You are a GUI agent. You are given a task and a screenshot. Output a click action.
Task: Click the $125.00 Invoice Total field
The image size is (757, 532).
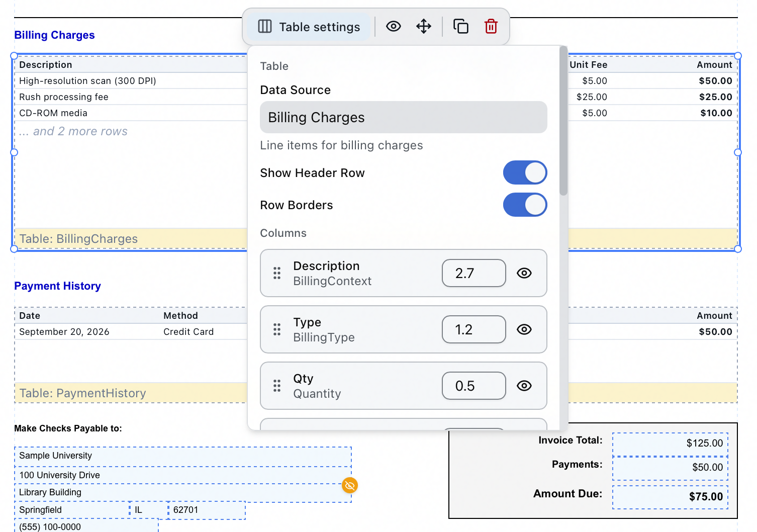(670, 444)
